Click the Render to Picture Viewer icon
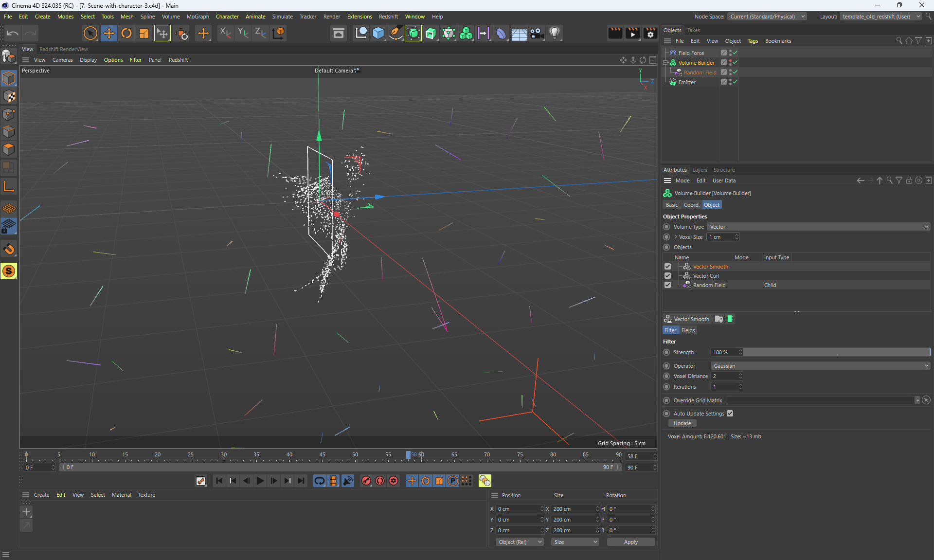The image size is (934, 560). pos(632,33)
